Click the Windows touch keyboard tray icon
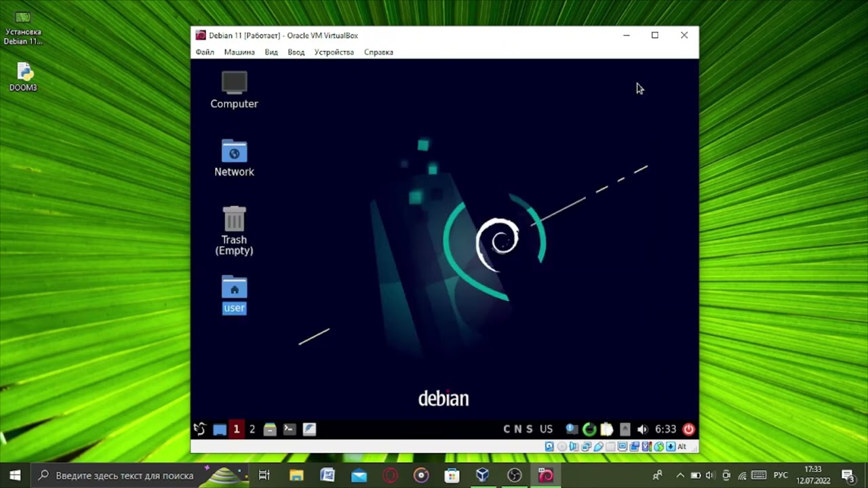 [759, 475]
